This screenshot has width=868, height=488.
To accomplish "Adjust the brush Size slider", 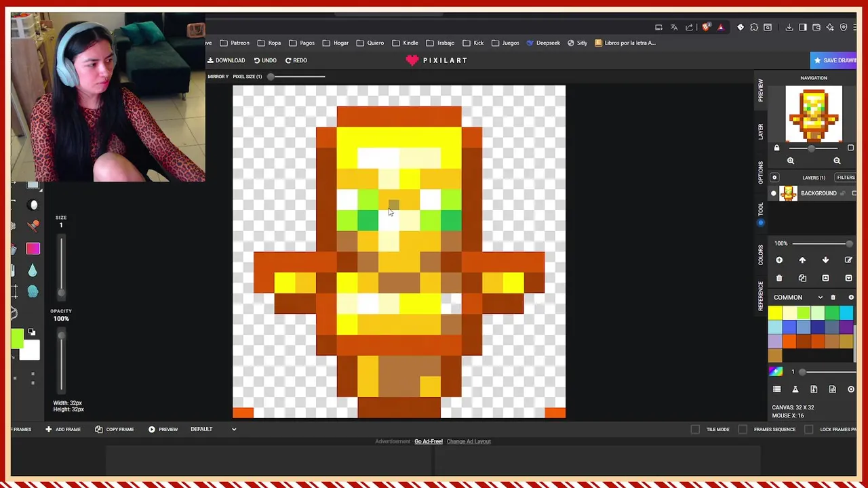I will pyautogui.click(x=61, y=266).
